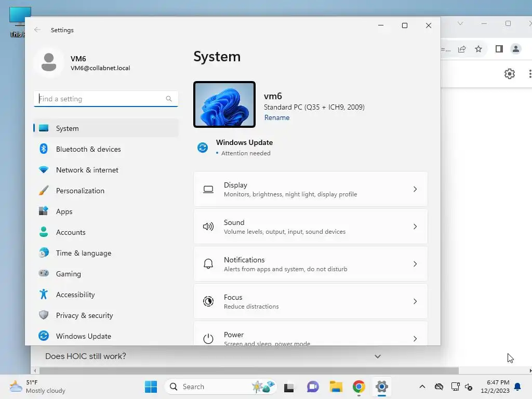Click the Windows Update sync icon near header
This screenshot has width=532, height=399.
click(x=203, y=148)
